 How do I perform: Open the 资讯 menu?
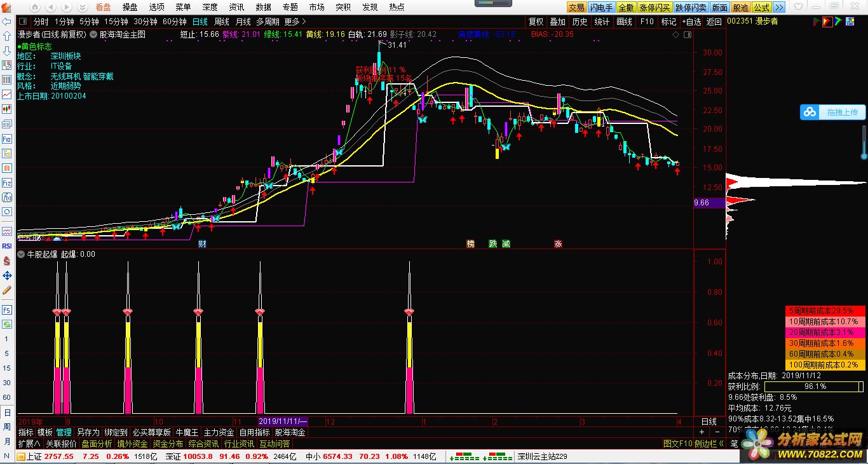pos(236,7)
